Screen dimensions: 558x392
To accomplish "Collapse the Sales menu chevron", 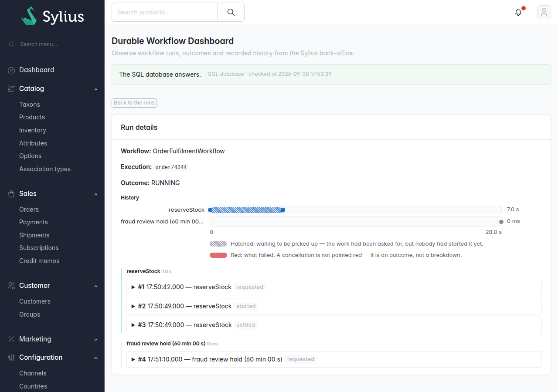I will tap(96, 194).
